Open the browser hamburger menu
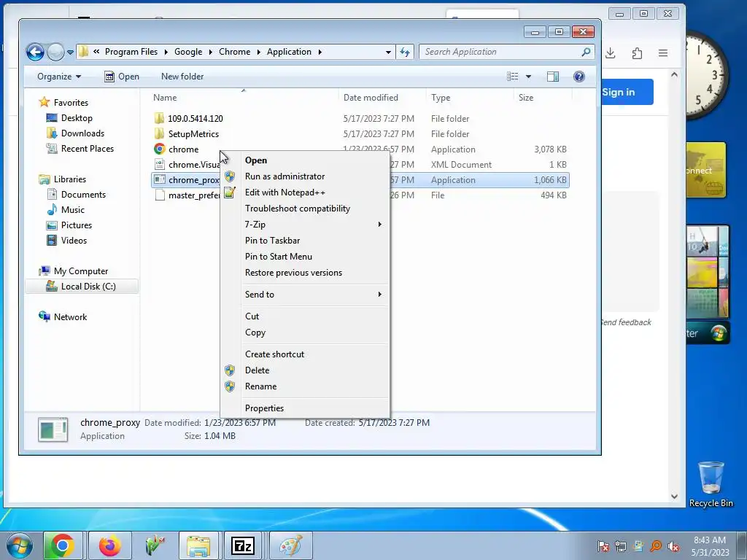Screen dimensions: 747x560 point(663,53)
